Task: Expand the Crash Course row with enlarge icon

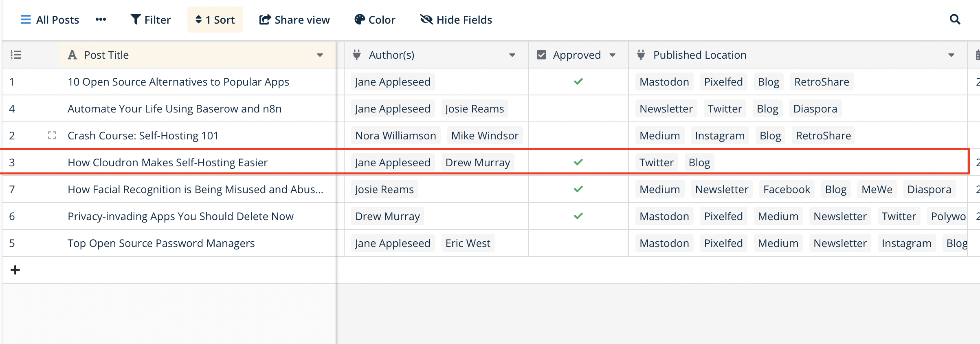Action: tap(52, 135)
